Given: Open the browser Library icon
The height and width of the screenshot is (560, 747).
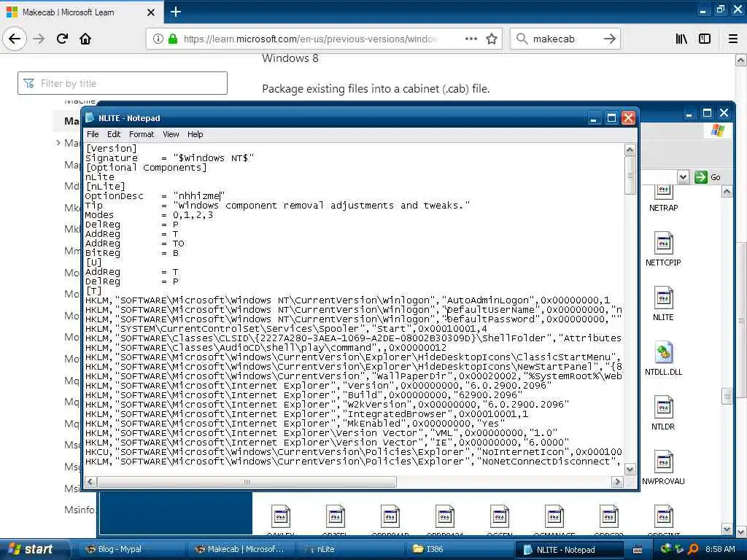Looking at the screenshot, I should tap(681, 39).
